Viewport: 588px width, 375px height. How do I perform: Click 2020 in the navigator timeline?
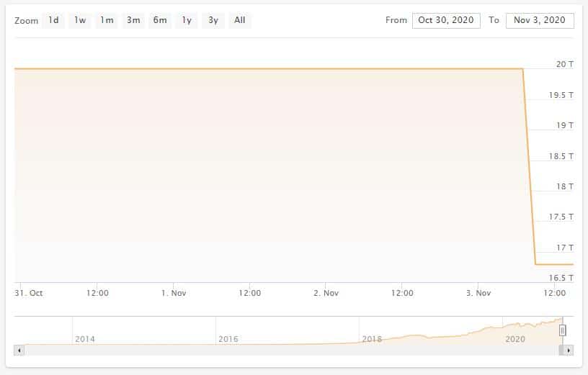click(x=515, y=339)
